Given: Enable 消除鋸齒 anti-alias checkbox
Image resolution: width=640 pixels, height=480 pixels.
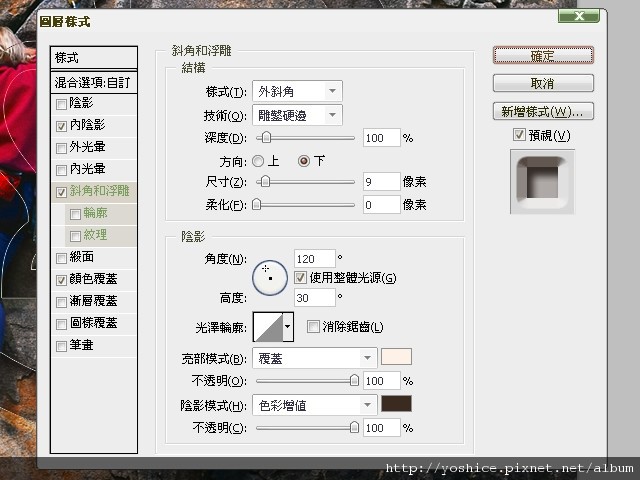Looking at the screenshot, I should (x=313, y=327).
